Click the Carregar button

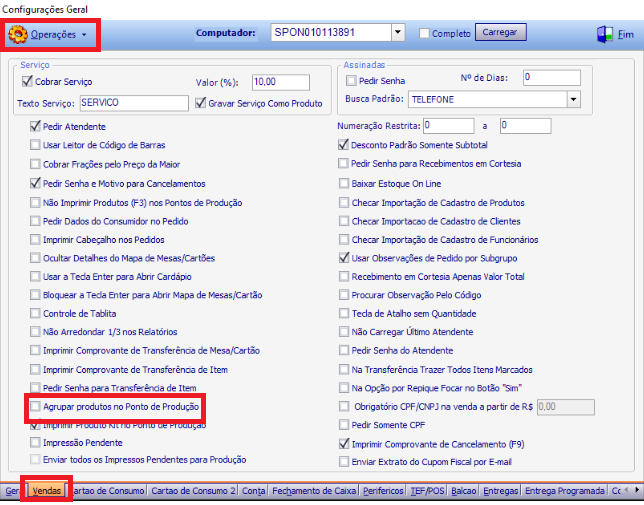[x=500, y=32]
